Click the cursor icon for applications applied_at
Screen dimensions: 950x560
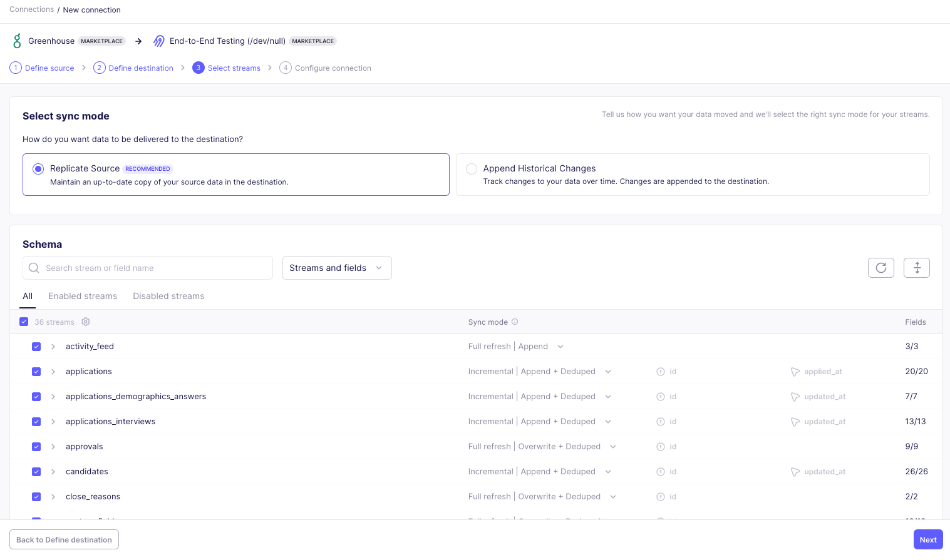tap(795, 372)
